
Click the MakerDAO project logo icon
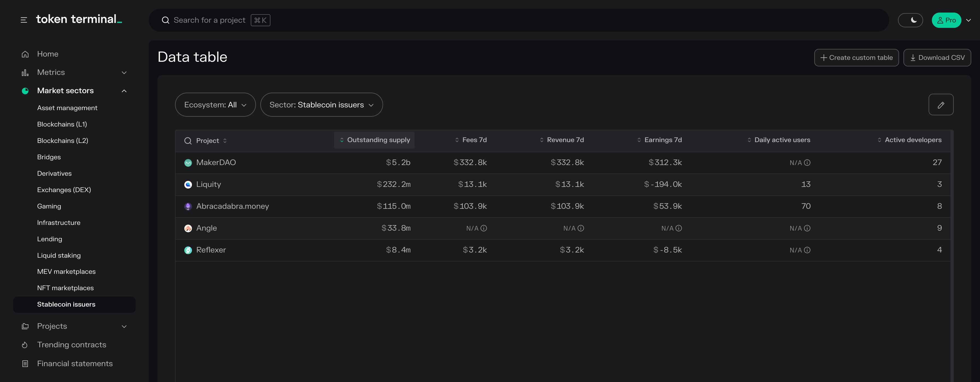tap(188, 163)
